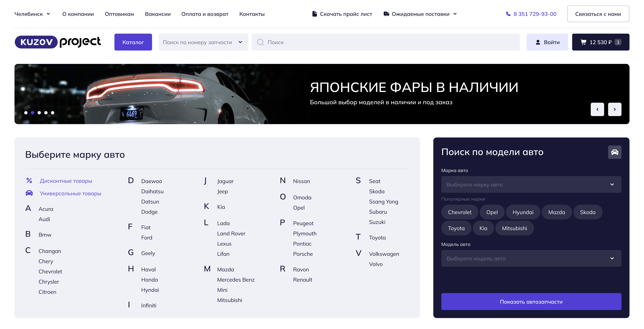Click into the main Поиск field
Image resolution: width=644 pixels, height=329 pixels.
(x=386, y=42)
